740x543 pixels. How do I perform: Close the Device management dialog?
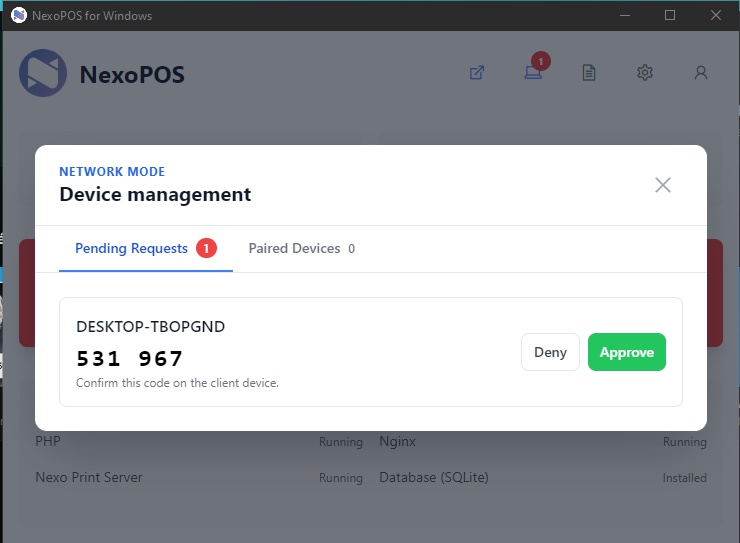(663, 185)
